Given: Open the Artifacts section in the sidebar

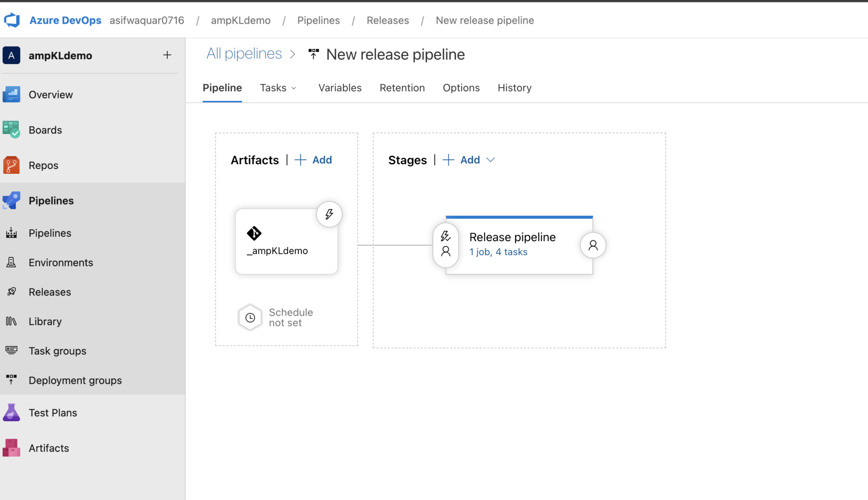Looking at the screenshot, I should click(48, 448).
